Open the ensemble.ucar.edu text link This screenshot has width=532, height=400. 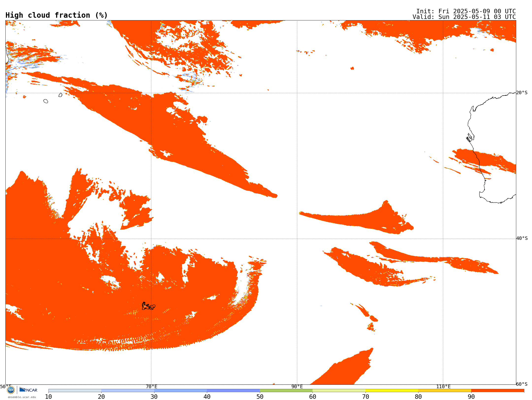22,397
